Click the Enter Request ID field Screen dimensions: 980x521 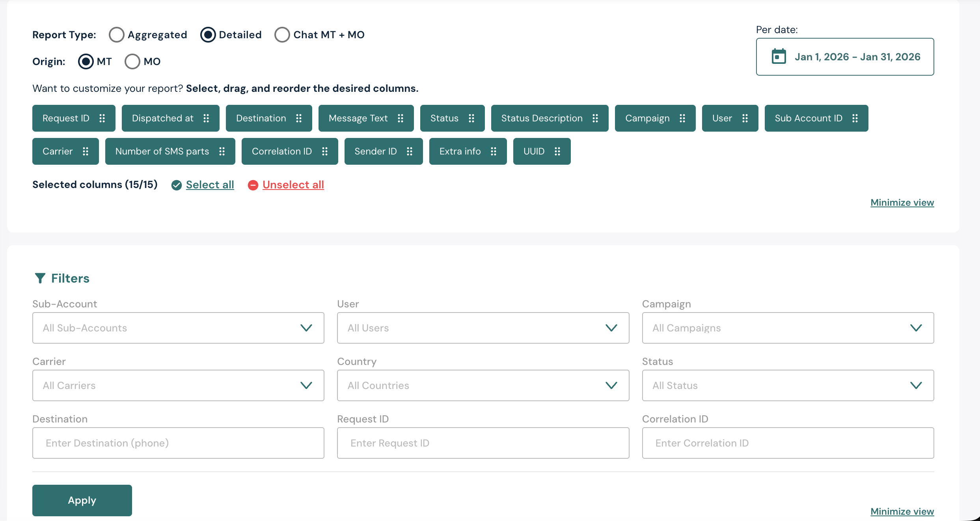click(x=483, y=443)
